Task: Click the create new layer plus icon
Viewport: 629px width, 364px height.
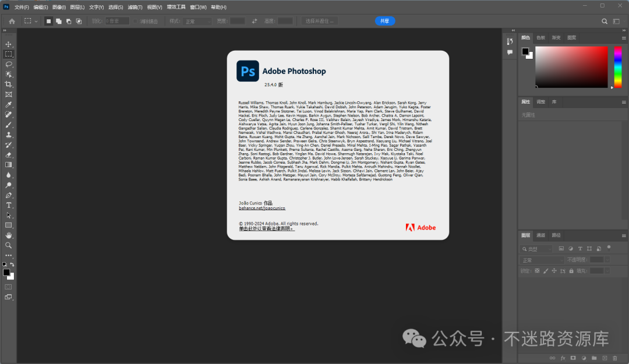Action: 605,358
